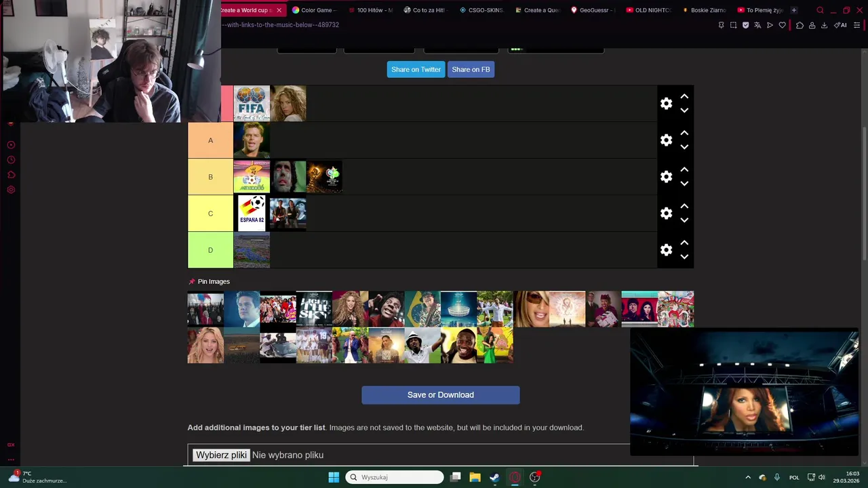Switch to the GeoGuessr tab
Screen dimensions: 868x488
click(593, 10)
